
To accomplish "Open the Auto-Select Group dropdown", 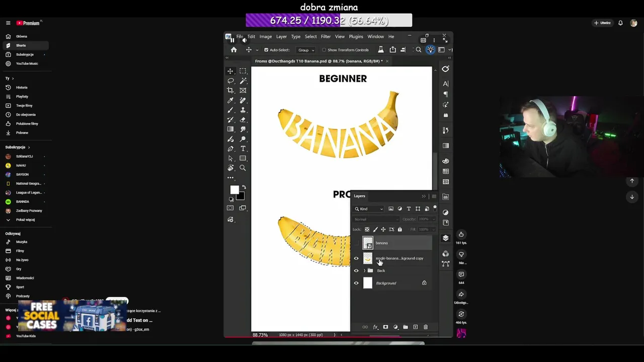I will pyautogui.click(x=306, y=50).
